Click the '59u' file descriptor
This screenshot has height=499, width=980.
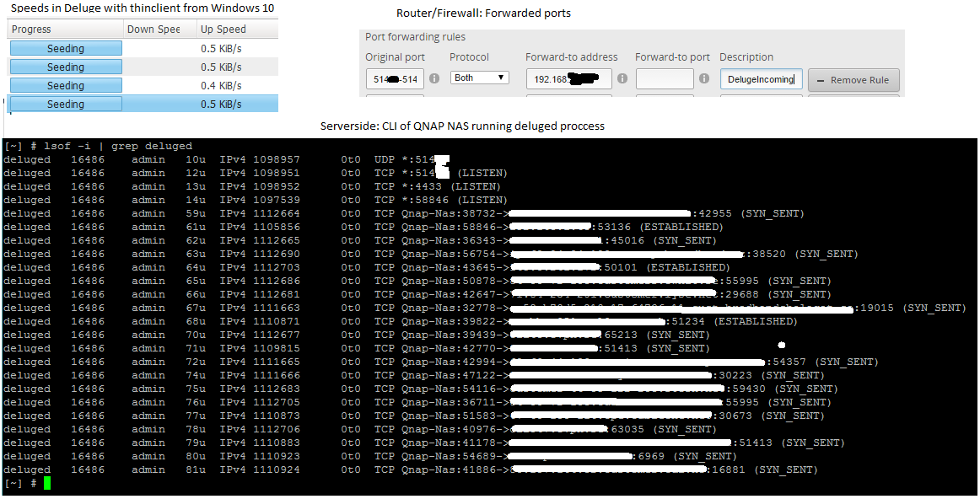pyautogui.click(x=196, y=213)
